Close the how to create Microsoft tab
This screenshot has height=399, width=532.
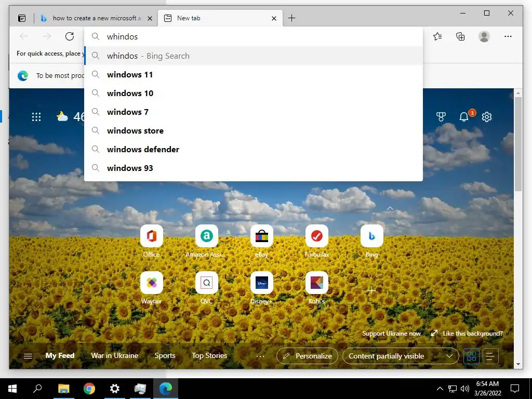(x=150, y=19)
